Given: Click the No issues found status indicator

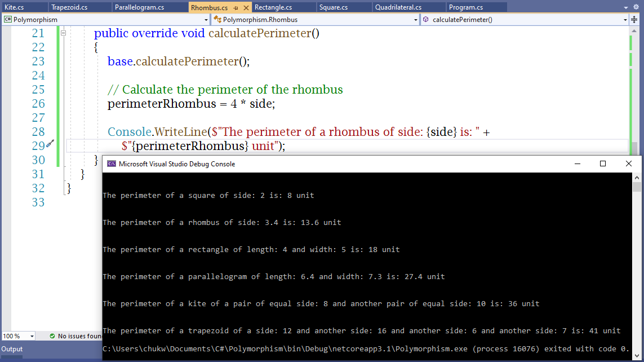Looking at the screenshot, I should 75,336.
